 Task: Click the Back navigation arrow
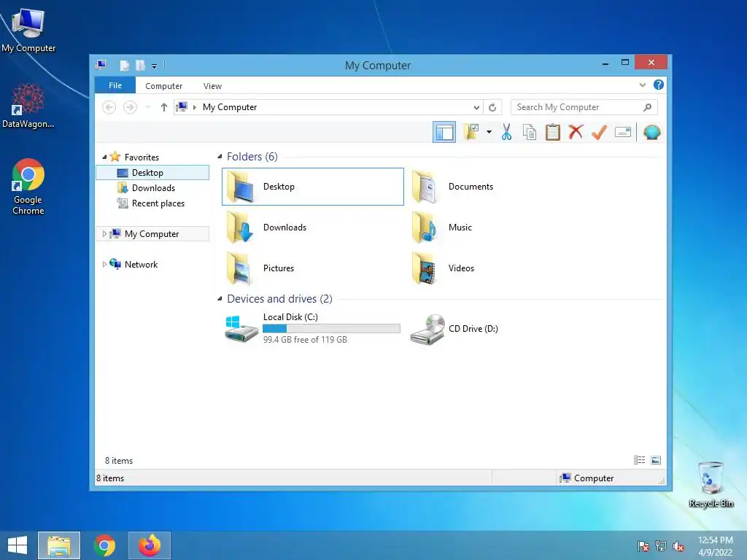point(109,107)
